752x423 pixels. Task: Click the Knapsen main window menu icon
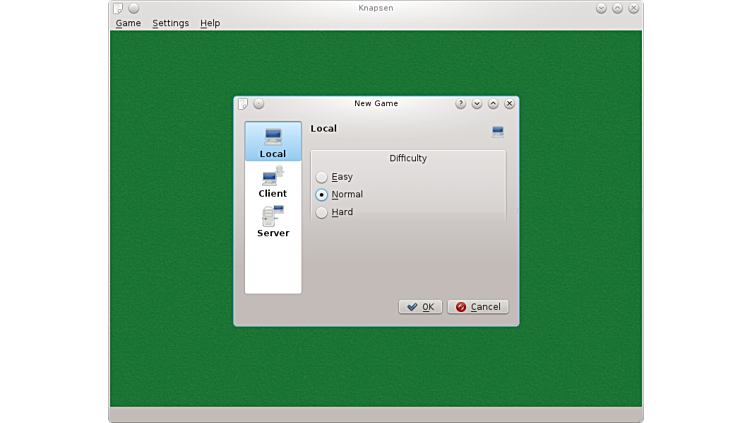[x=118, y=8]
